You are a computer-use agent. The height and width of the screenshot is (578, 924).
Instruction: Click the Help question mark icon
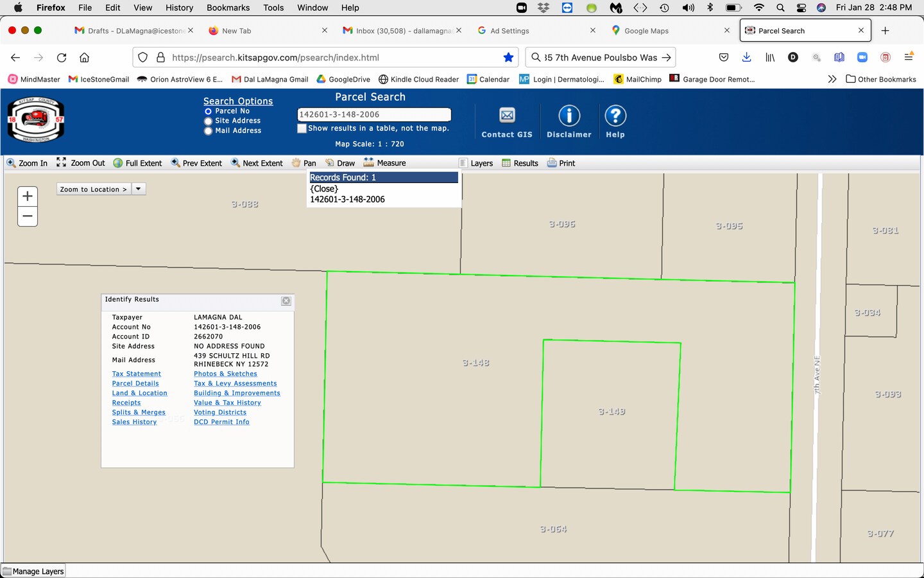[615, 116]
